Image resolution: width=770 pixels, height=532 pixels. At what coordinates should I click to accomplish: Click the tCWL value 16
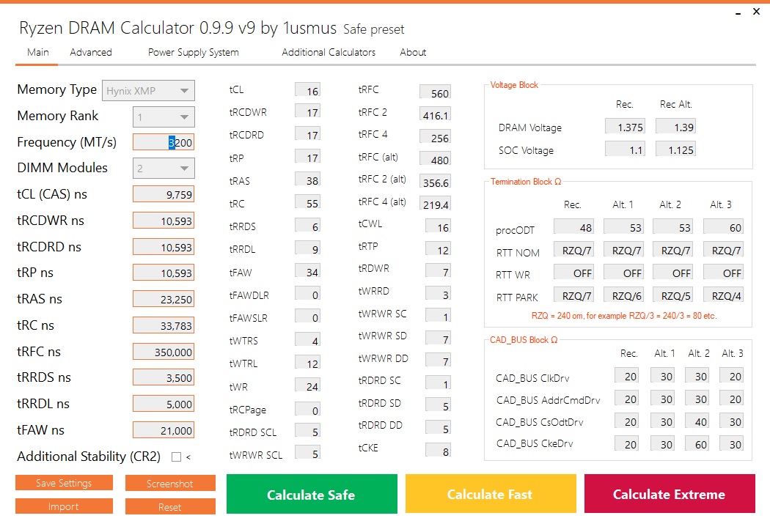pos(438,226)
